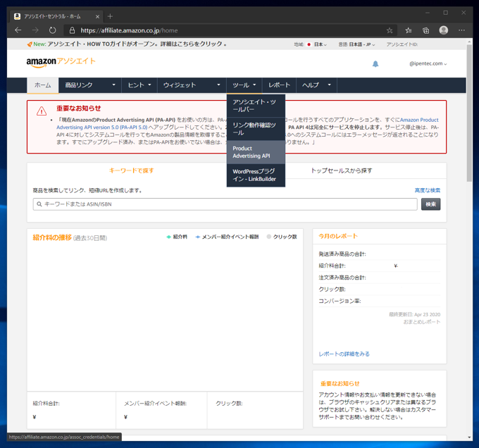Click 今月のレポート heading
Image resolution: width=479 pixels, height=448 pixels.
(x=338, y=236)
